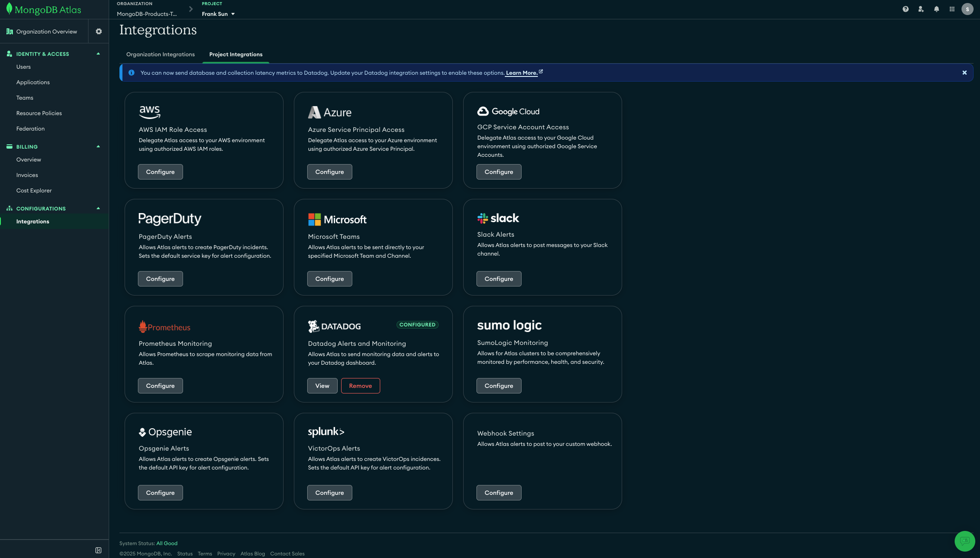The image size is (980, 558).
Task: Switch to Organization Integrations tab
Action: [160, 55]
